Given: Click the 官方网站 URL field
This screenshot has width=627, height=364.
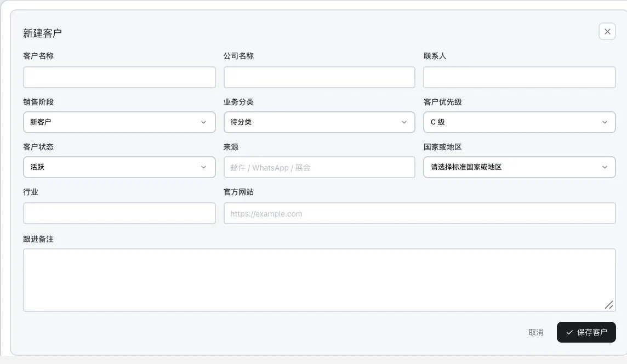Looking at the screenshot, I should (x=419, y=213).
